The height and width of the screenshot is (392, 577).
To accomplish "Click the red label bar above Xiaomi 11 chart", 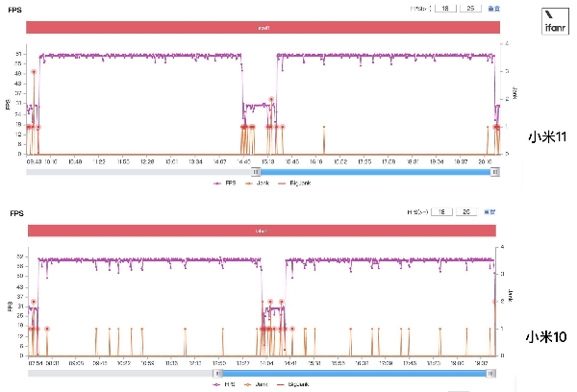I will (x=263, y=28).
